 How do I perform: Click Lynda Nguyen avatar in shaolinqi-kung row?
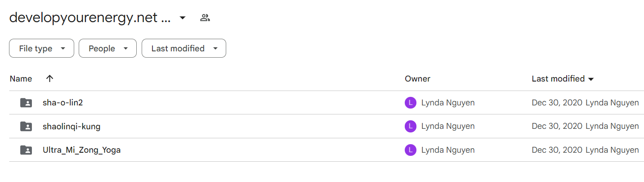(x=411, y=127)
